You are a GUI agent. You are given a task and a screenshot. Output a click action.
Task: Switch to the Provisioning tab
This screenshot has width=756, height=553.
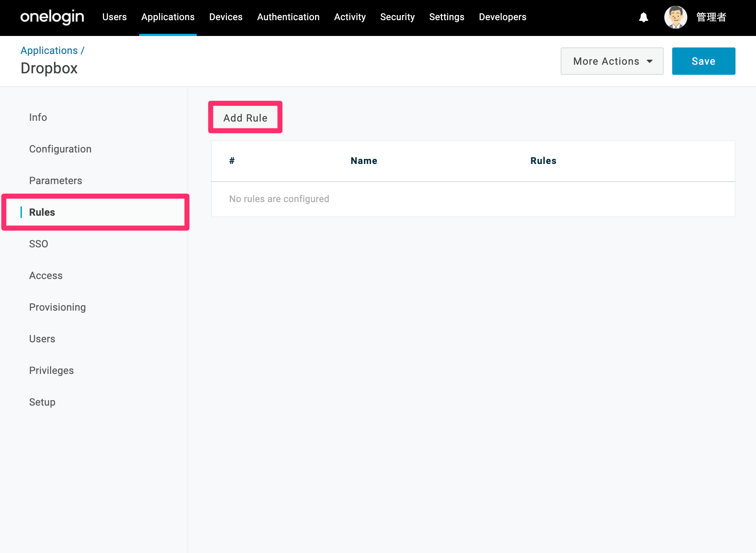coord(58,307)
